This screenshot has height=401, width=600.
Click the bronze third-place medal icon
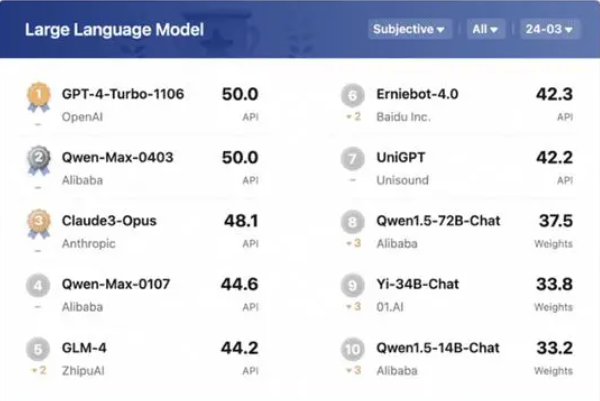[x=38, y=223]
